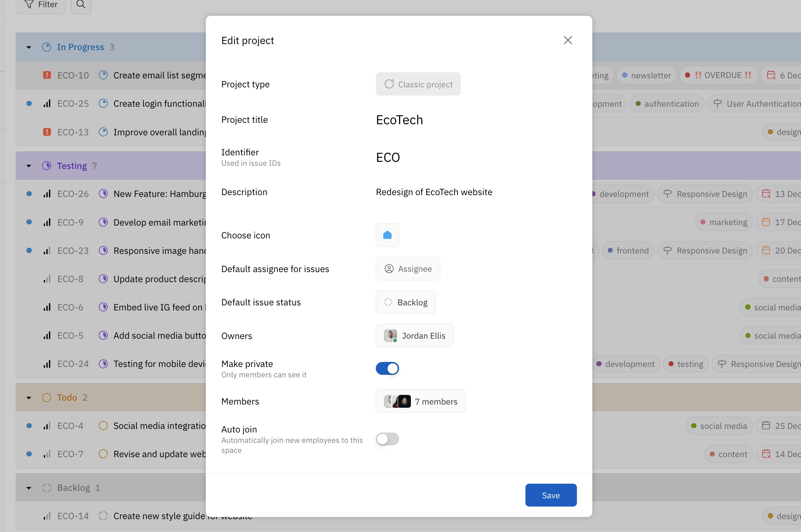Enable the Auto join toggle

click(388, 439)
